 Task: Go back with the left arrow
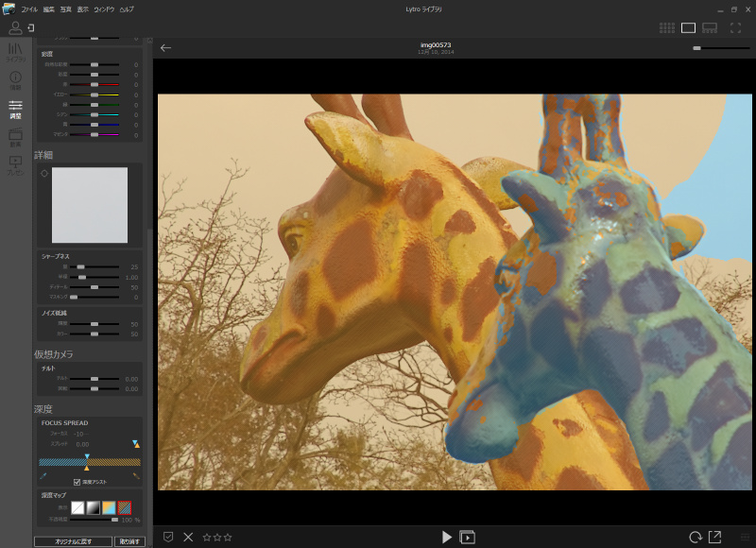pos(166,48)
